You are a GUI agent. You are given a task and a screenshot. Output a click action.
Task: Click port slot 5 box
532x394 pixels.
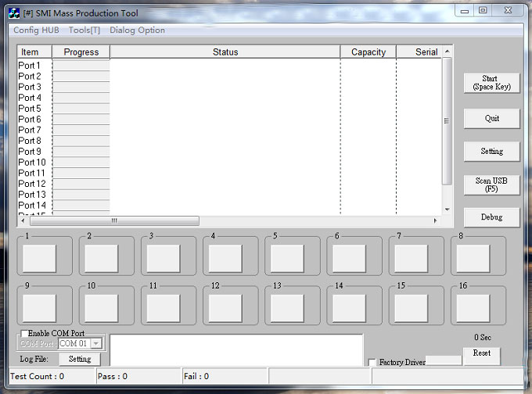click(287, 259)
